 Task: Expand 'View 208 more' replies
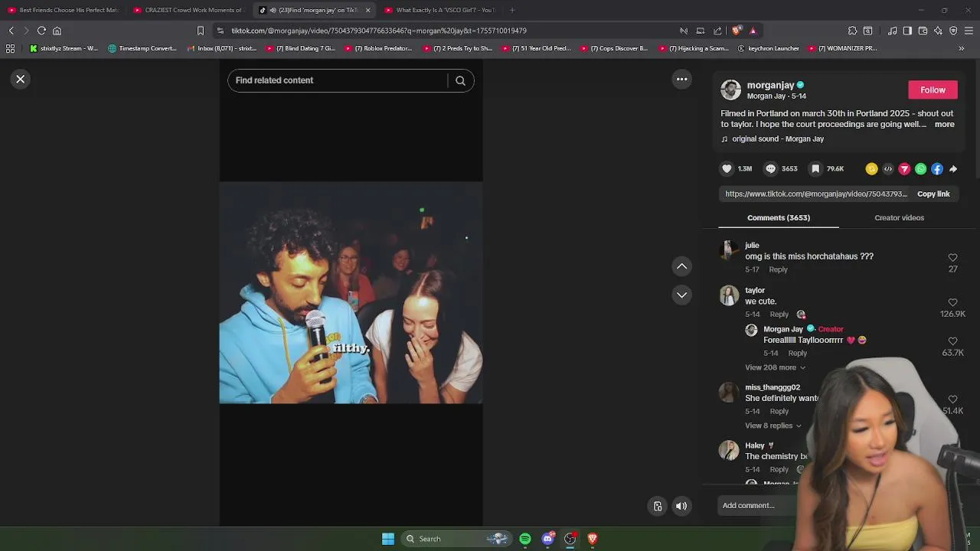[775, 367]
